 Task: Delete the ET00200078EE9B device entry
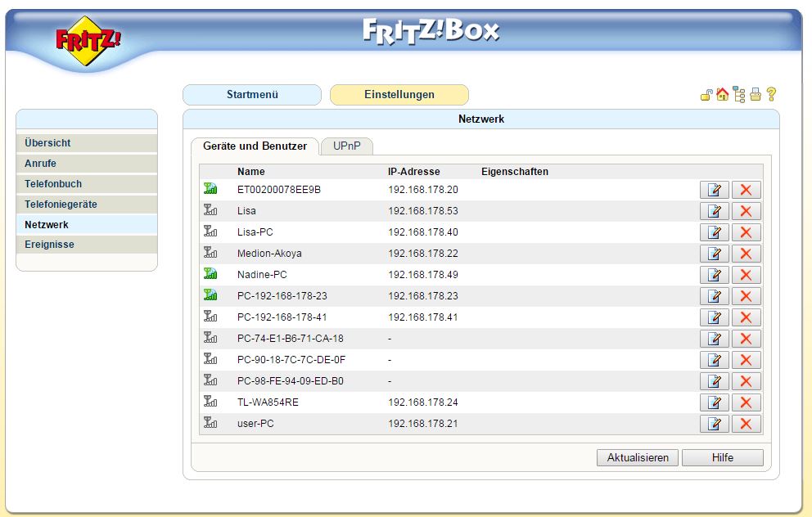[x=746, y=190]
